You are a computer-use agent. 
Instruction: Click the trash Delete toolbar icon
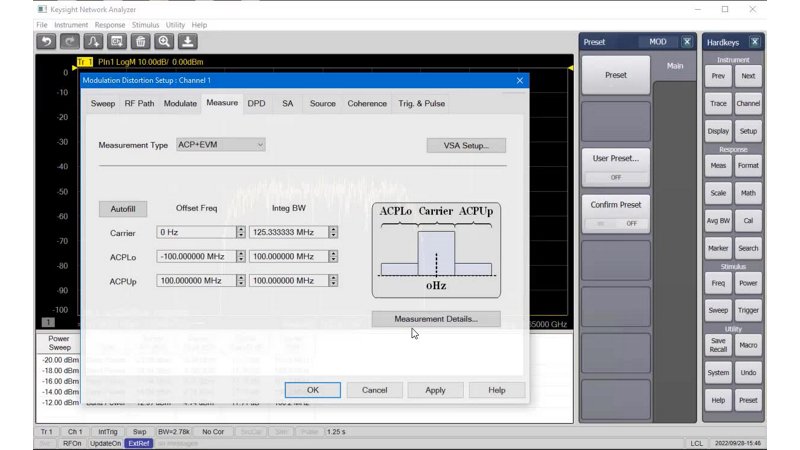click(x=140, y=41)
